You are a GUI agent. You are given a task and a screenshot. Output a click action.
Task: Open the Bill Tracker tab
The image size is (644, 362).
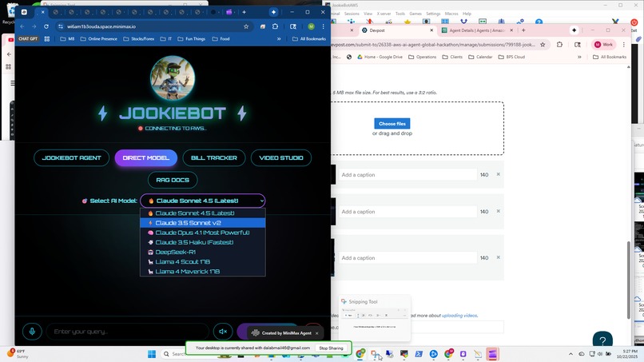click(x=214, y=157)
